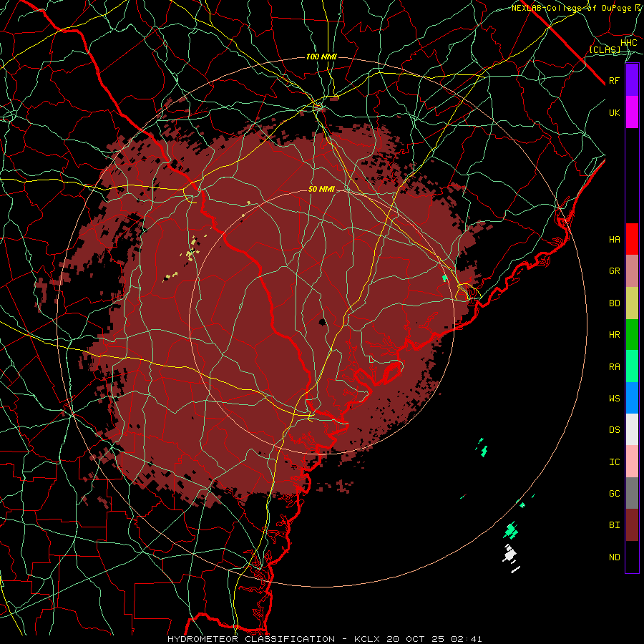Click the 'RF' legend label
Image resolution: width=644 pixels, height=644 pixels.
click(x=615, y=81)
